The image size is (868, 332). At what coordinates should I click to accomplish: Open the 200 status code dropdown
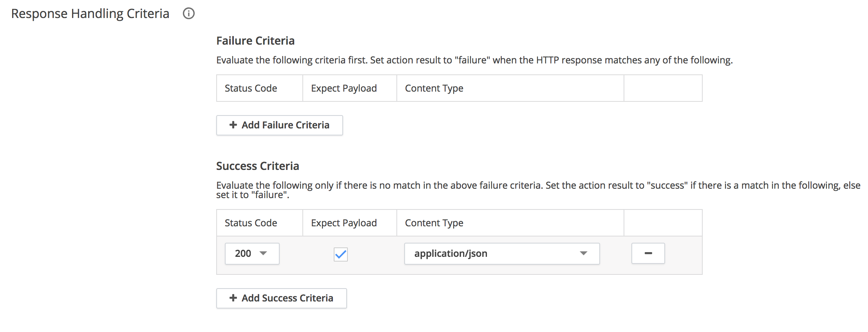tap(252, 254)
